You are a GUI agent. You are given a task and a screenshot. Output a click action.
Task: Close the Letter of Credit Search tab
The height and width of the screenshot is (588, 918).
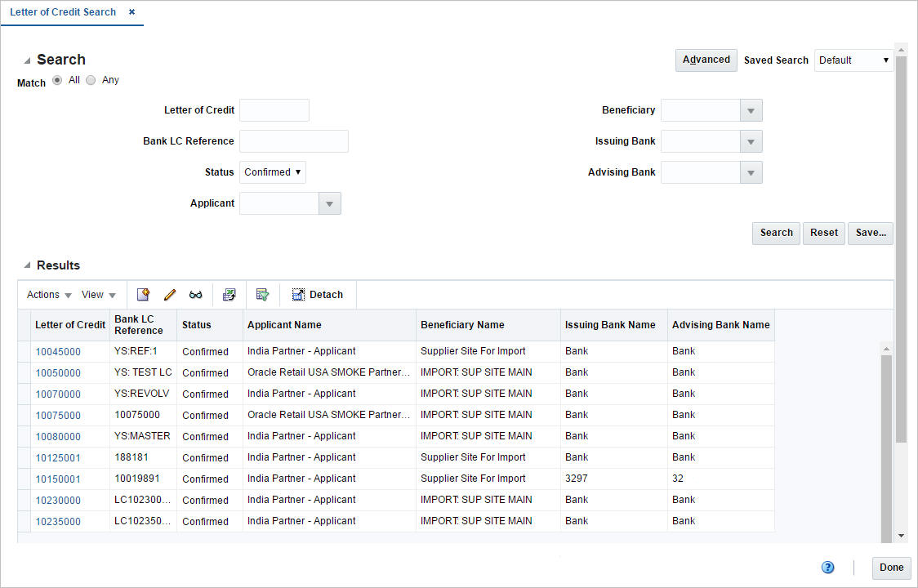pos(131,12)
